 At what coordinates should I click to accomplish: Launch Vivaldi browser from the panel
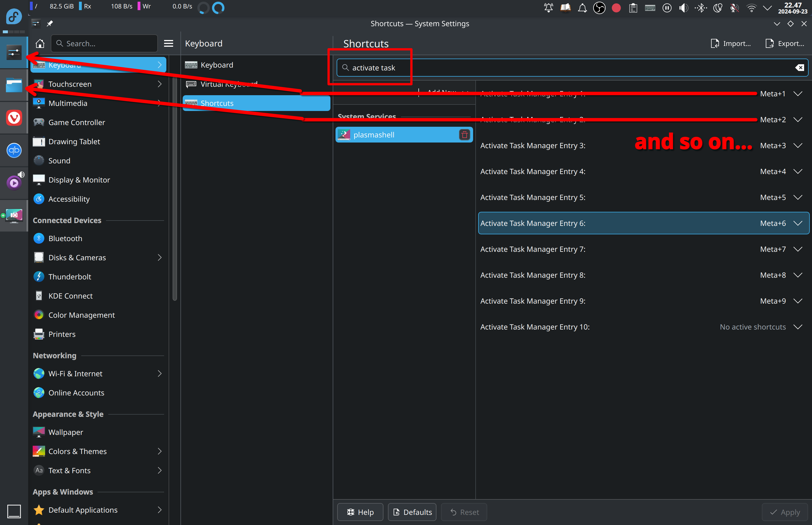pyautogui.click(x=14, y=118)
